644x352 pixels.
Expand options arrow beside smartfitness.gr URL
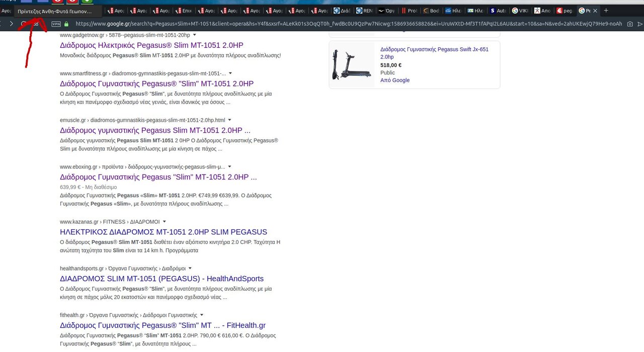[230, 73]
